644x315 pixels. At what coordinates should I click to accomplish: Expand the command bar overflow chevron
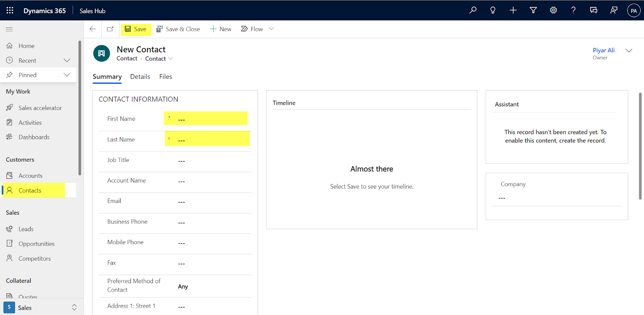point(271,29)
